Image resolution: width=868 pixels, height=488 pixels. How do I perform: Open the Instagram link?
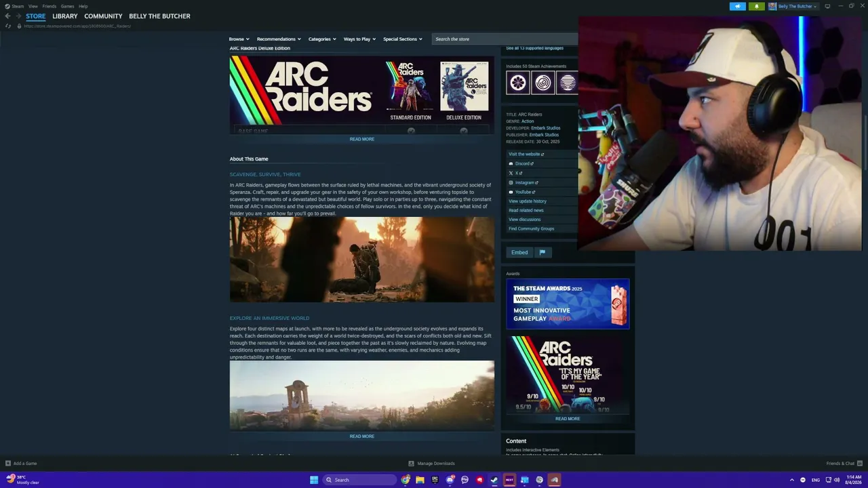[x=524, y=182]
